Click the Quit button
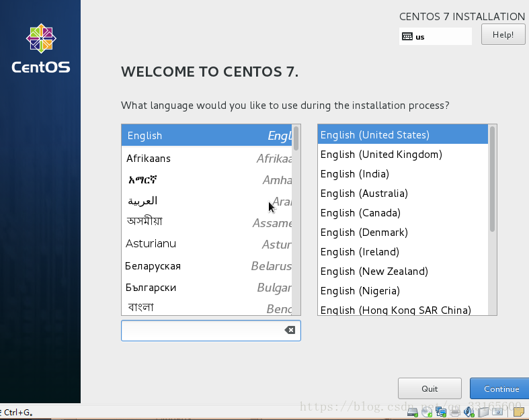The width and height of the screenshot is (529, 420). 430,388
